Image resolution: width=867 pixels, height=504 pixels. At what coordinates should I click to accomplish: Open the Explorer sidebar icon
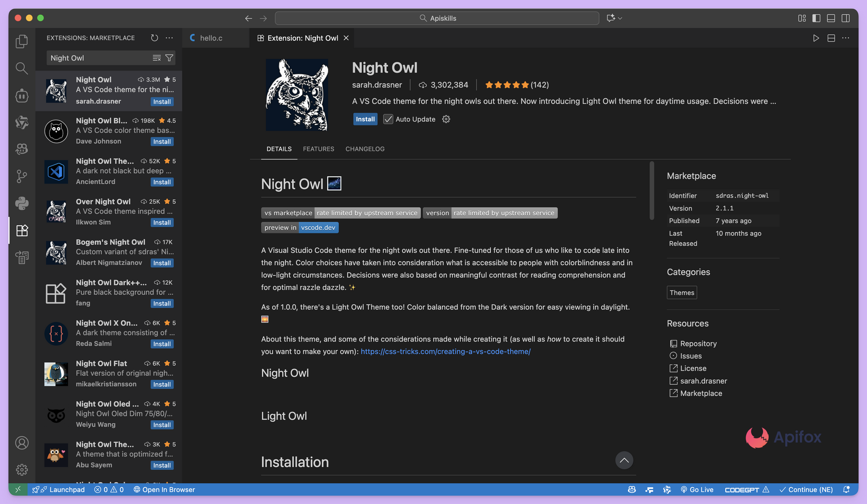[x=22, y=41]
